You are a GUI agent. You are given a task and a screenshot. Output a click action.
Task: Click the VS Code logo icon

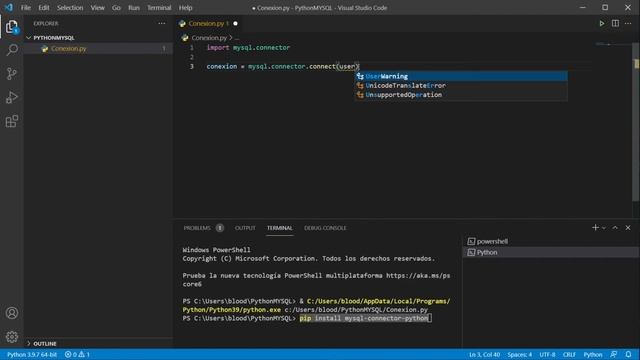click(x=9, y=7)
